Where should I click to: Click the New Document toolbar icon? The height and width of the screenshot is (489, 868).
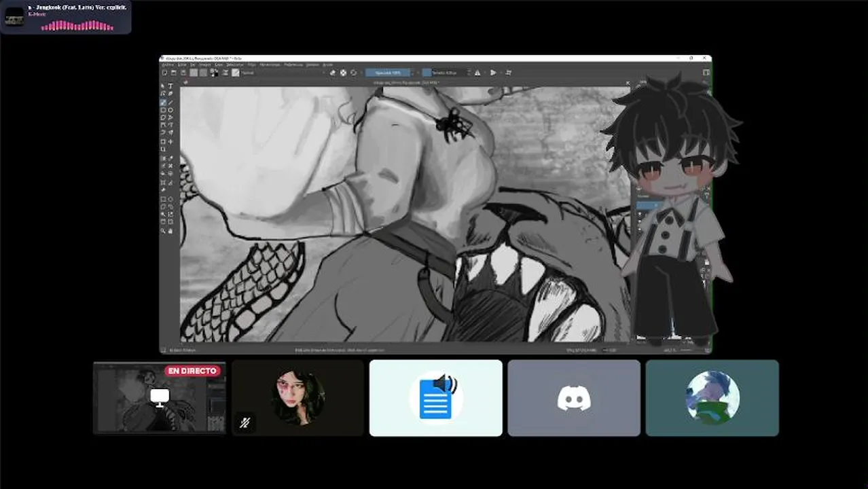[164, 73]
